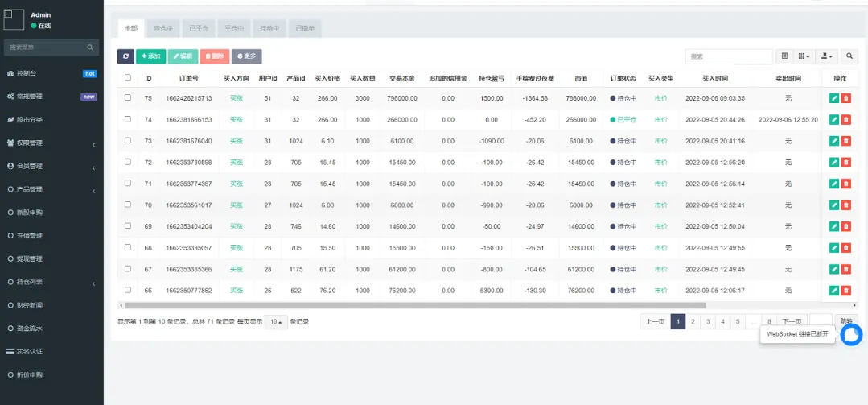Click the pencil edit icon for order 75
The image size is (868, 405).
point(834,98)
